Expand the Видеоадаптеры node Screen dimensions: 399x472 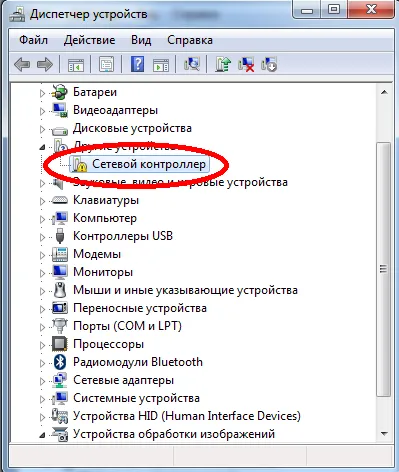click(42, 111)
